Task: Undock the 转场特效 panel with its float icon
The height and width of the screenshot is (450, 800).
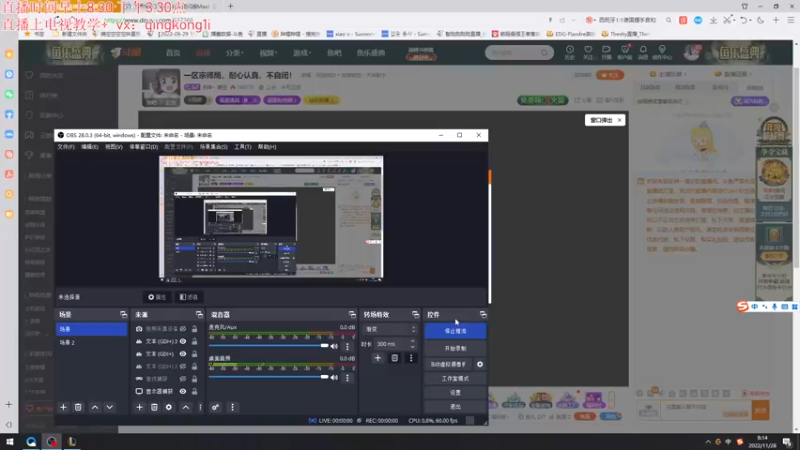Action: pyautogui.click(x=415, y=314)
